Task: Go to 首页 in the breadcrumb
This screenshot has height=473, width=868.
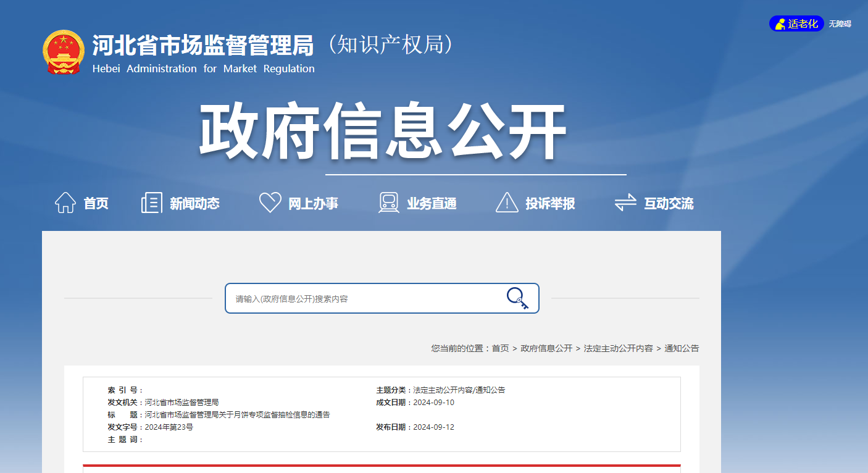Action: tap(500, 348)
